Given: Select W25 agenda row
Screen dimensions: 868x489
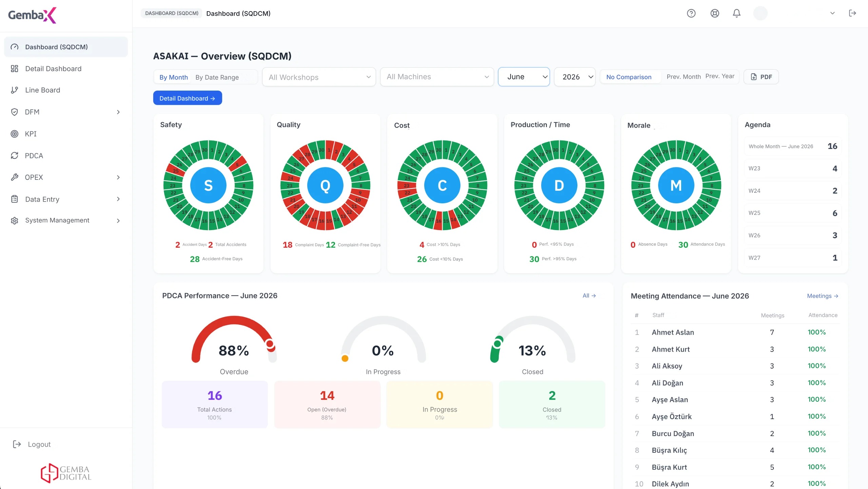Looking at the screenshot, I should (x=793, y=213).
